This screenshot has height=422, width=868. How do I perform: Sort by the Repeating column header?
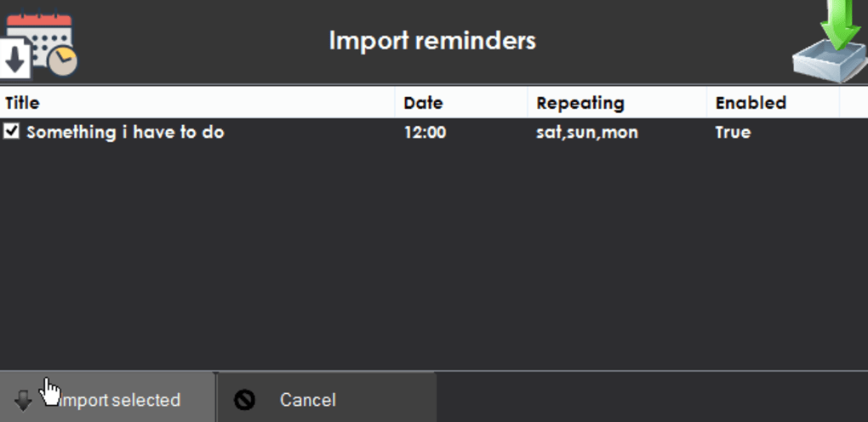[617, 103]
